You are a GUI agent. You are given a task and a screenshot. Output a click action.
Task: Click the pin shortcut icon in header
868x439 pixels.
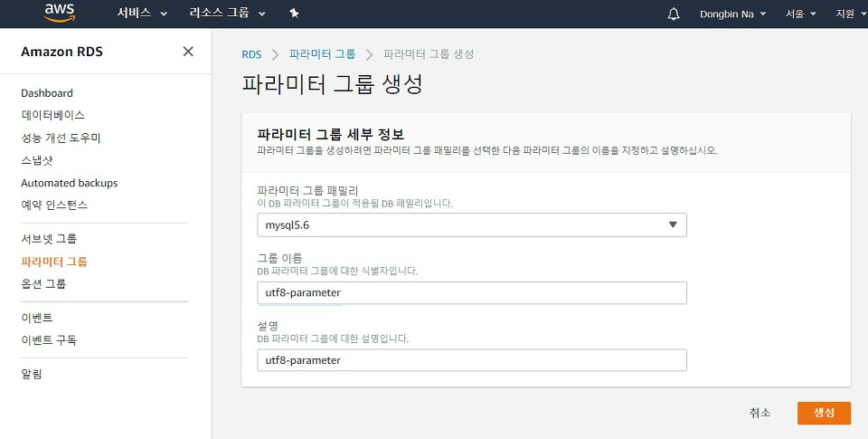point(294,14)
